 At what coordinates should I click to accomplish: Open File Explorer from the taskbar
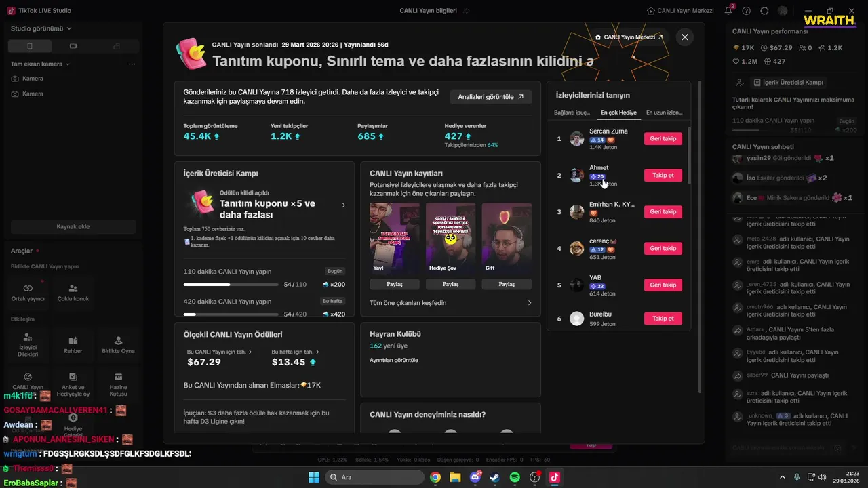[455, 477]
